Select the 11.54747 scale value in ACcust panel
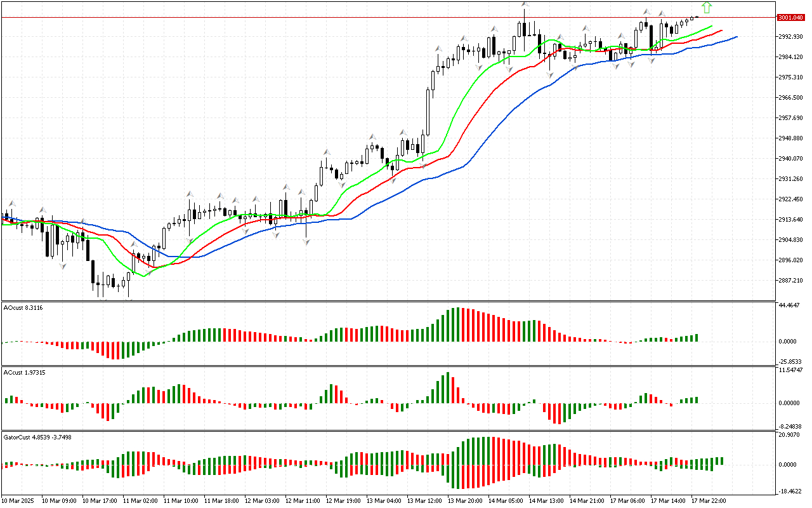 [791, 370]
